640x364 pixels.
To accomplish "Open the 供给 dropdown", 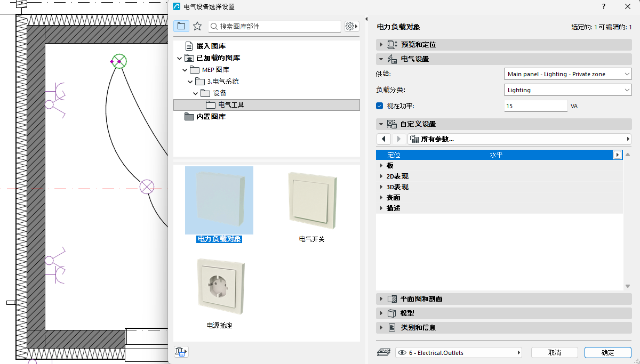I will coord(567,74).
